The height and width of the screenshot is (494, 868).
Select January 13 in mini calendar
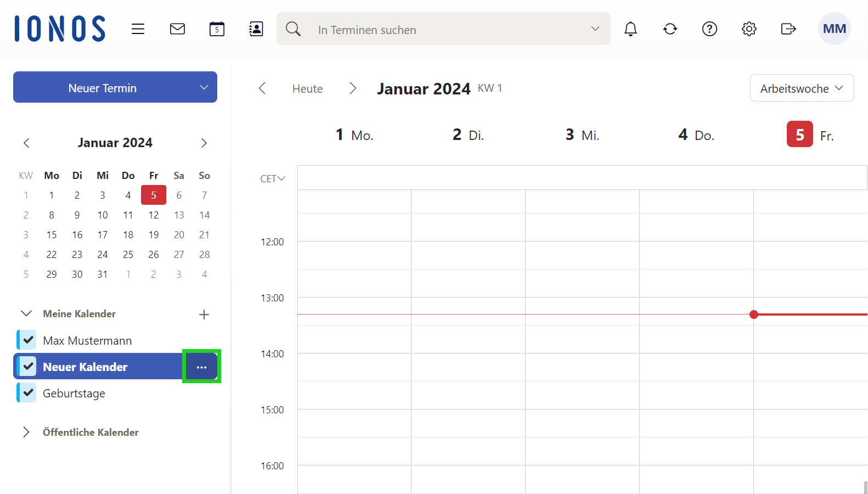point(179,215)
